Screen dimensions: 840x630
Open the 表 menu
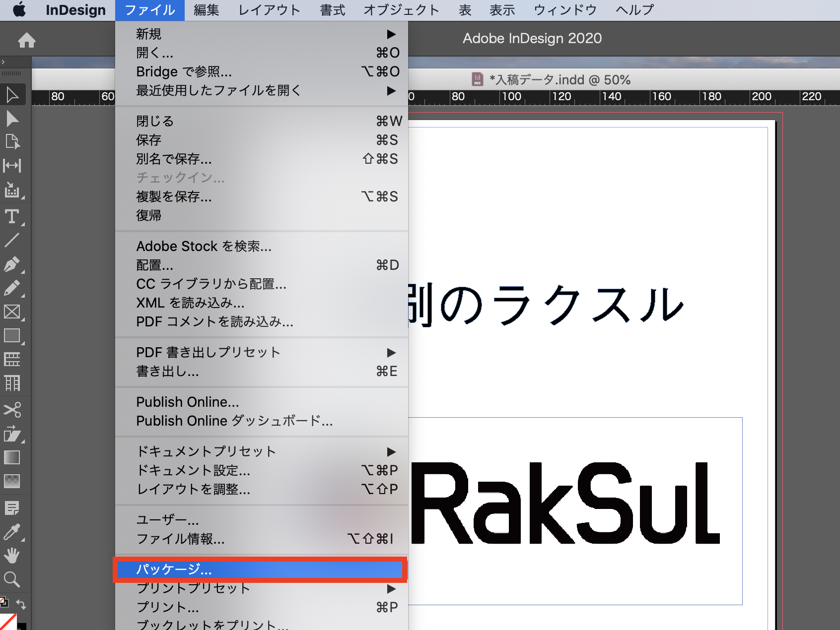click(465, 10)
